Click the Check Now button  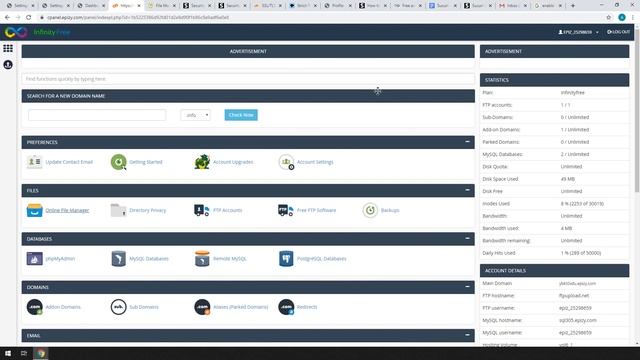[241, 115]
